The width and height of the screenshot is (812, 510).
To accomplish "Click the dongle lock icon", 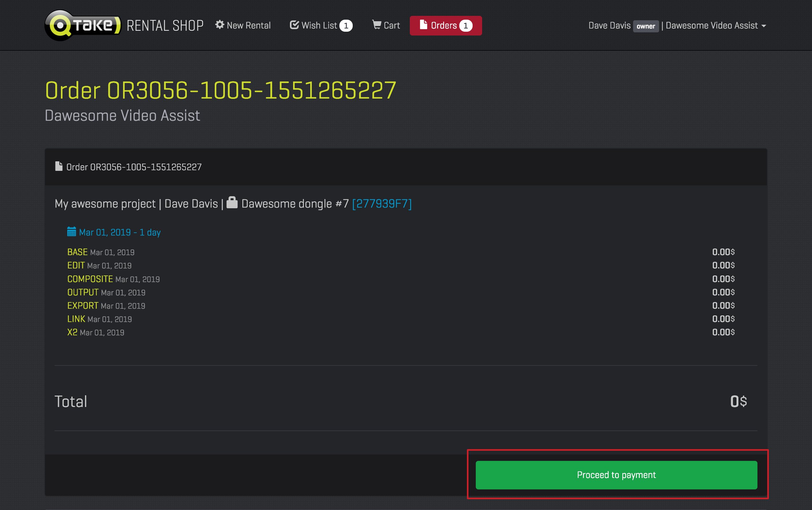I will pos(232,203).
